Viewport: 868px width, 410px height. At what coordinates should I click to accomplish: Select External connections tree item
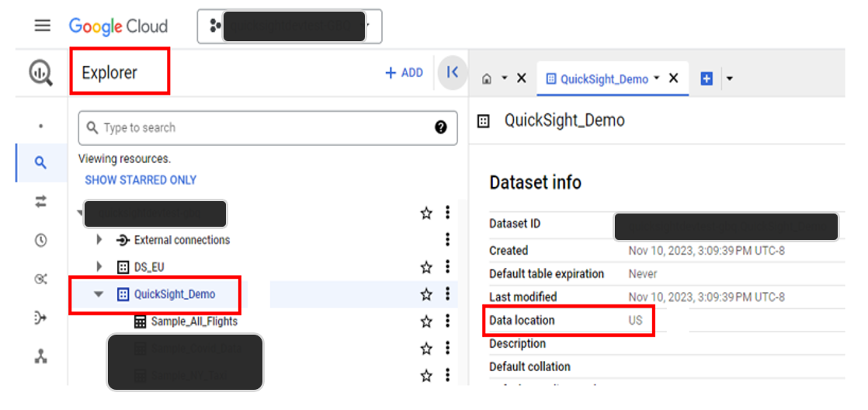182,240
